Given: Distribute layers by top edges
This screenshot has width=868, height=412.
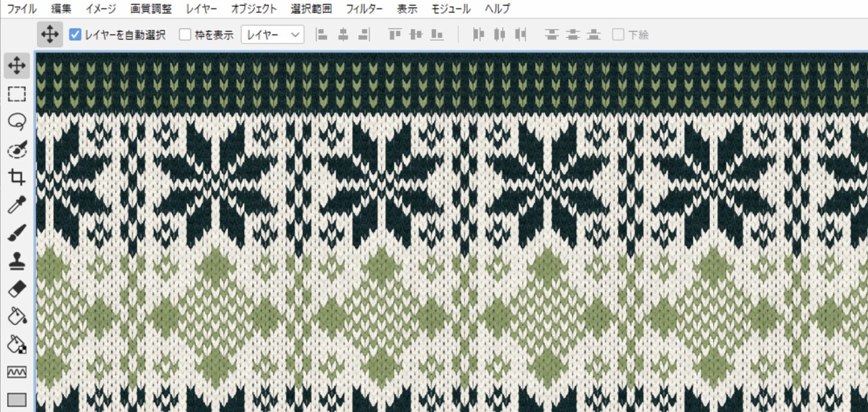Looking at the screenshot, I should (551, 35).
